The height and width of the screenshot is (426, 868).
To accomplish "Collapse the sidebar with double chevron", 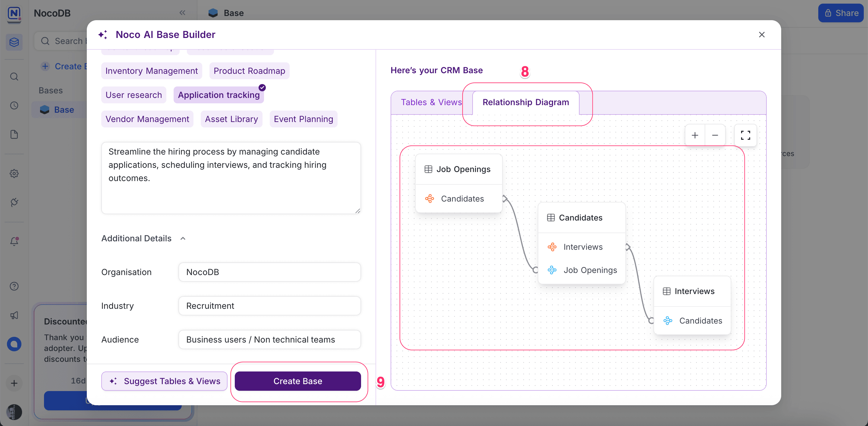I will click(182, 13).
